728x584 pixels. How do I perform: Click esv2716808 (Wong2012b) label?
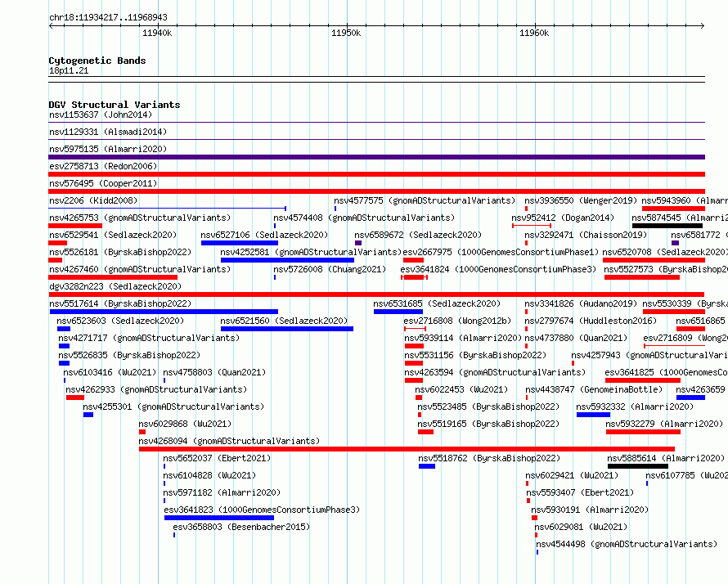tap(457, 321)
